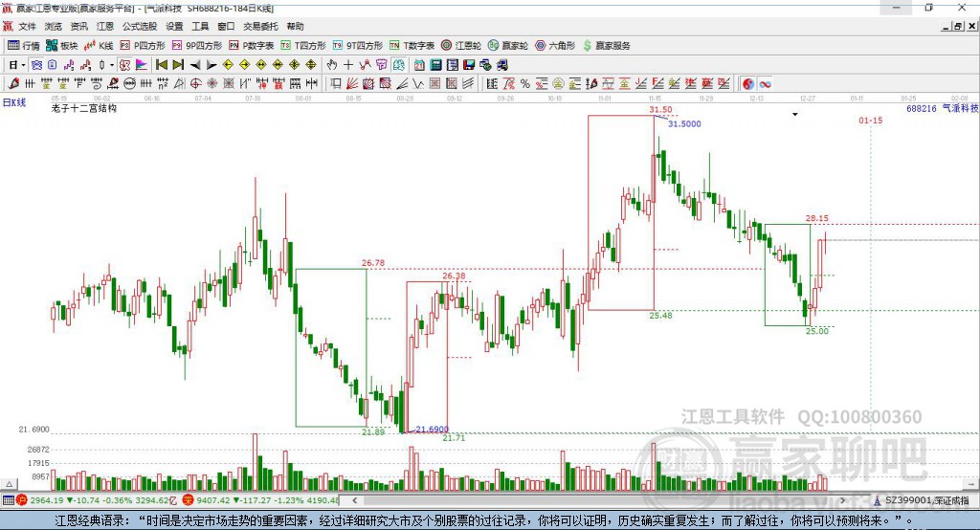980x530 pixels.
Task: Click the colorful flag icon in toolbar
Action: pyautogui.click(x=142, y=65)
